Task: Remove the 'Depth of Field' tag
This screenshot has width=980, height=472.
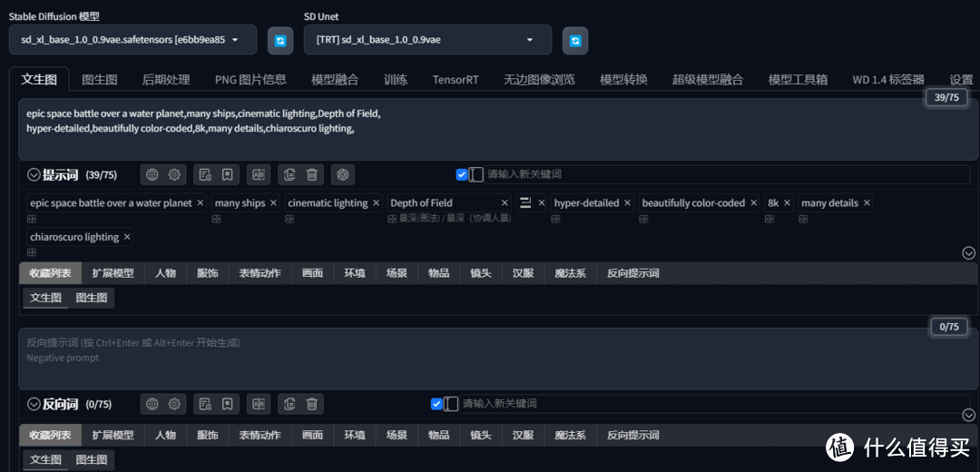Action: (x=505, y=203)
